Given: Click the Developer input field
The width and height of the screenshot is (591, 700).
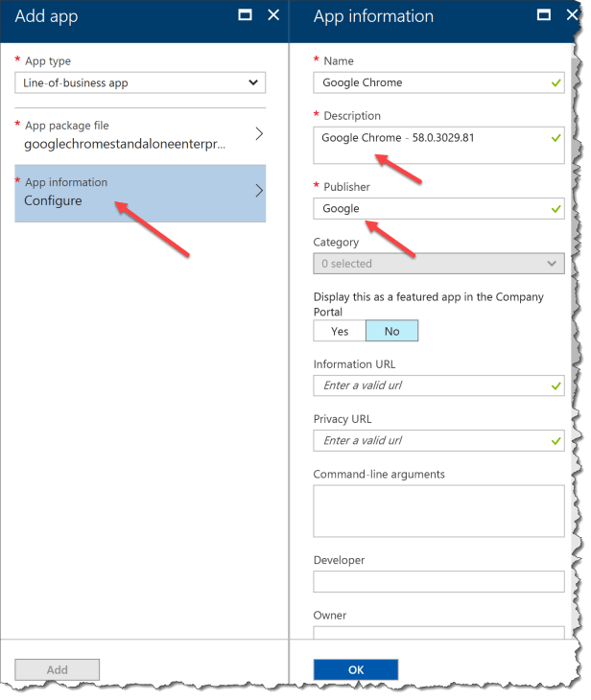Looking at the screenshot, I should point(438,582).
